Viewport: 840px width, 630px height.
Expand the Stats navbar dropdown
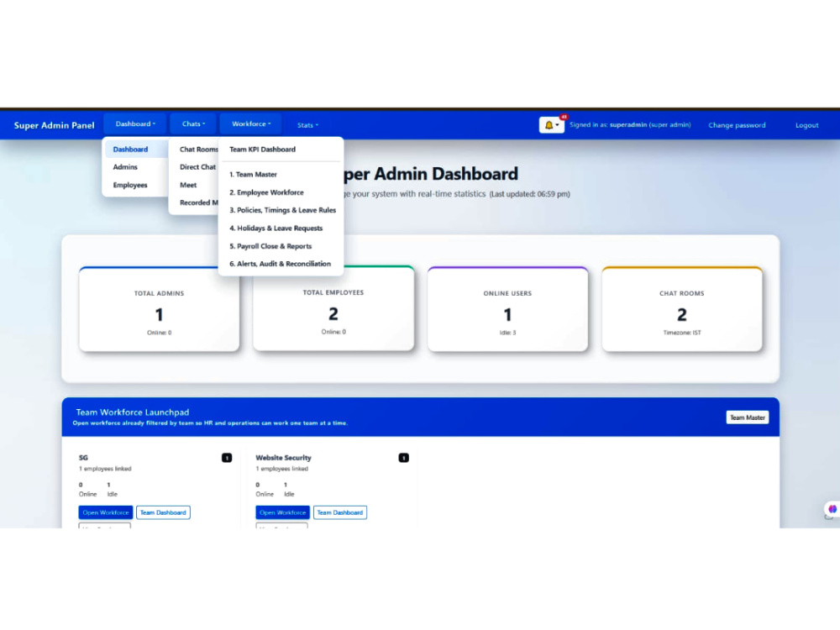click(307, 125)
